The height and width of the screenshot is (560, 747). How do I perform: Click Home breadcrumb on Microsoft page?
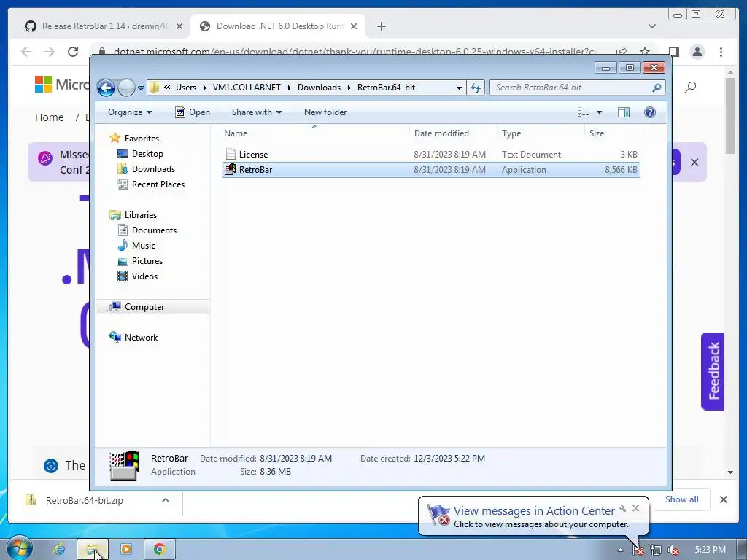click(x=50, y=117)
